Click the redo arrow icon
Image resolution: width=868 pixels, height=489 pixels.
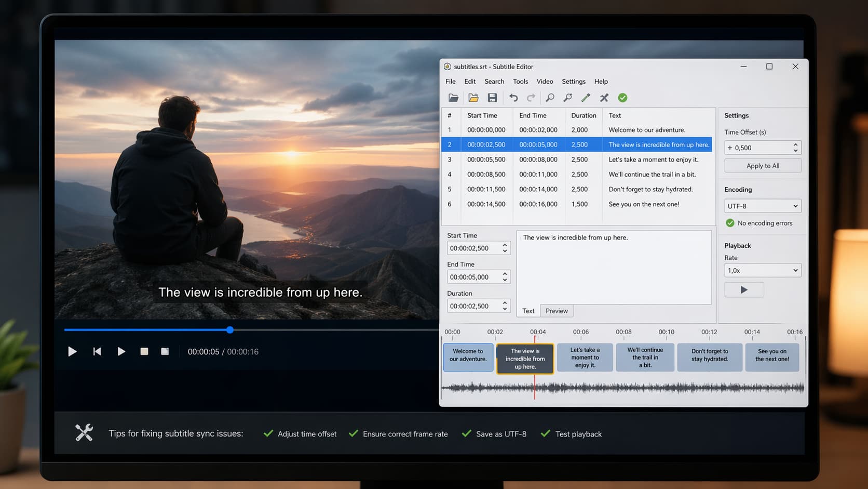point(531,98)
